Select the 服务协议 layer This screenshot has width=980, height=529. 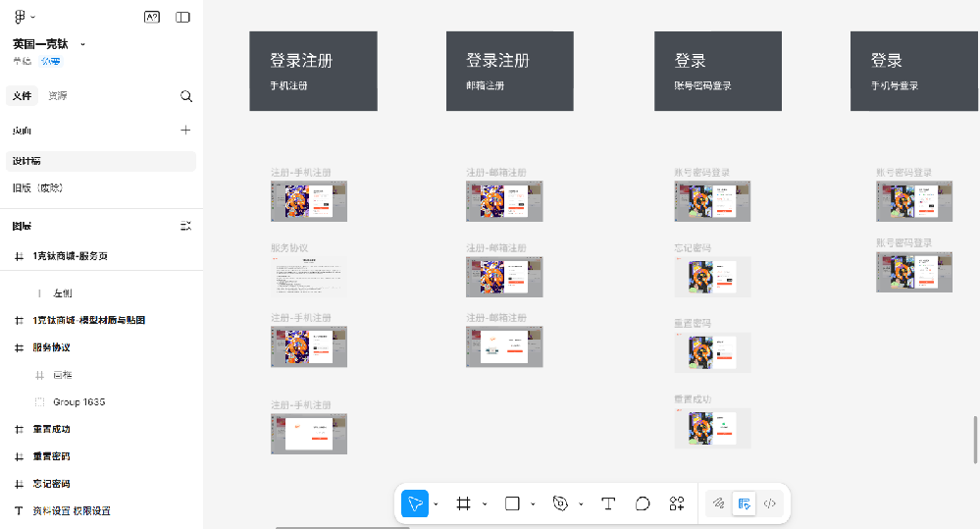coord(51,347)
